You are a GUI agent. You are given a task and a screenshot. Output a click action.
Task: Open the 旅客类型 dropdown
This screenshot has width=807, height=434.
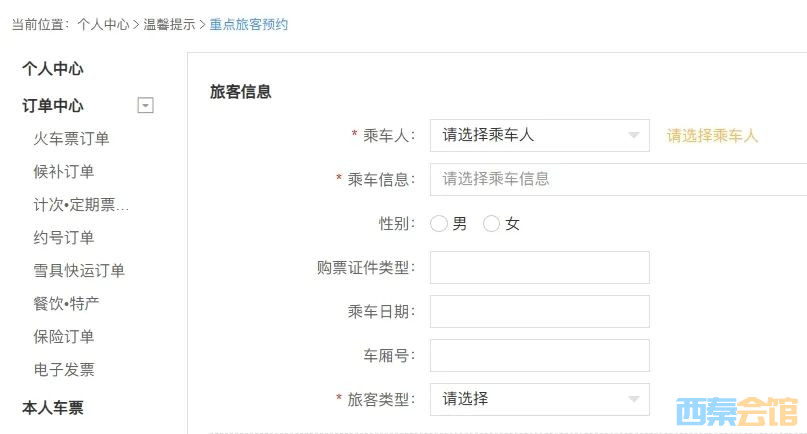pos(539,399)
